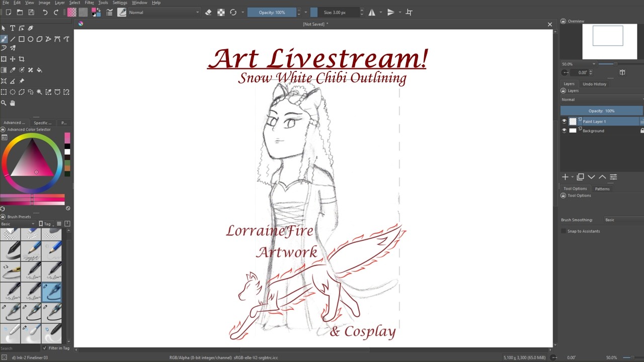Viewport: 644px width, 362px height.
Task: Select the Crop tool in toolbox
Action: pyautogui.click(x=22, y=59)
